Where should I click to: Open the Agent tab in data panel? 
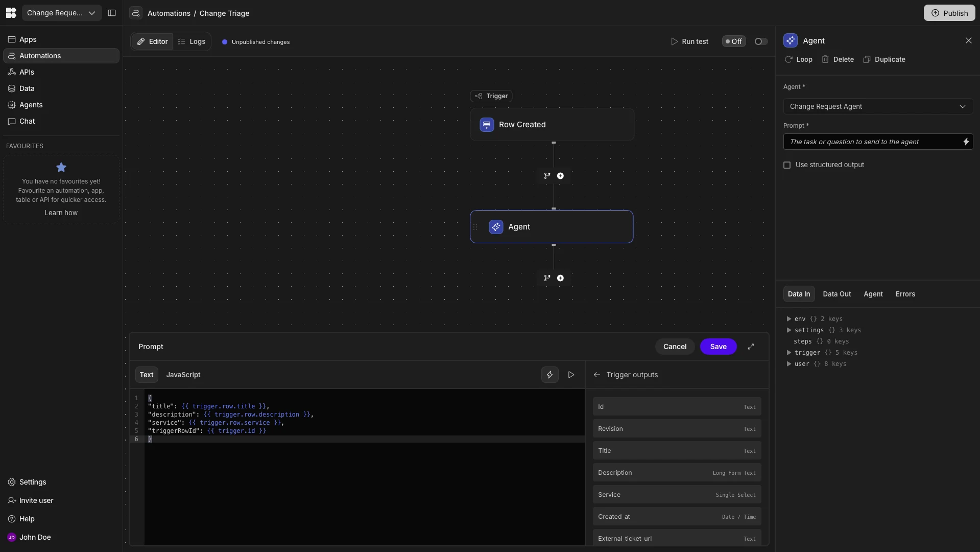(873, 294)
